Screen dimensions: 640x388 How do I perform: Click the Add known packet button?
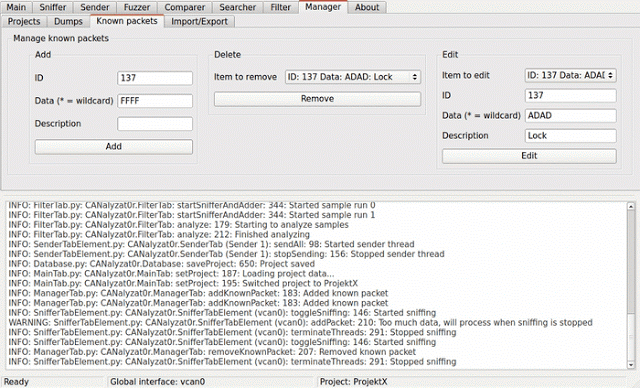tap(113, 147)
